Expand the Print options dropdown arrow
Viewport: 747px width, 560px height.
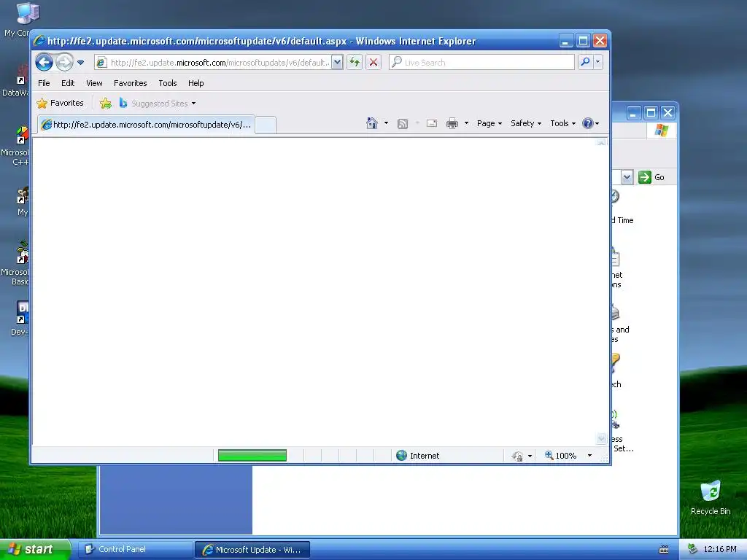(466, 123)
